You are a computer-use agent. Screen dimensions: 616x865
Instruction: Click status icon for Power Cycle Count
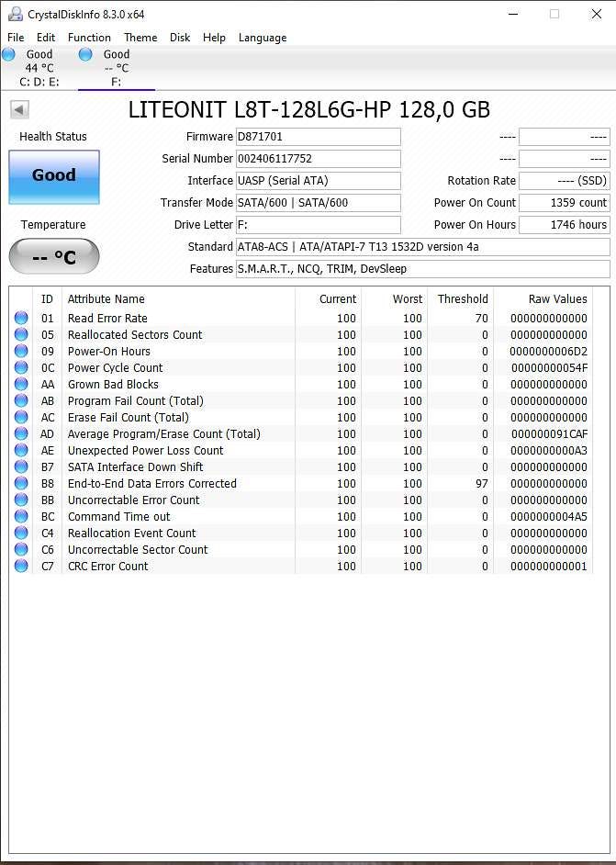(x=21, y=367)
